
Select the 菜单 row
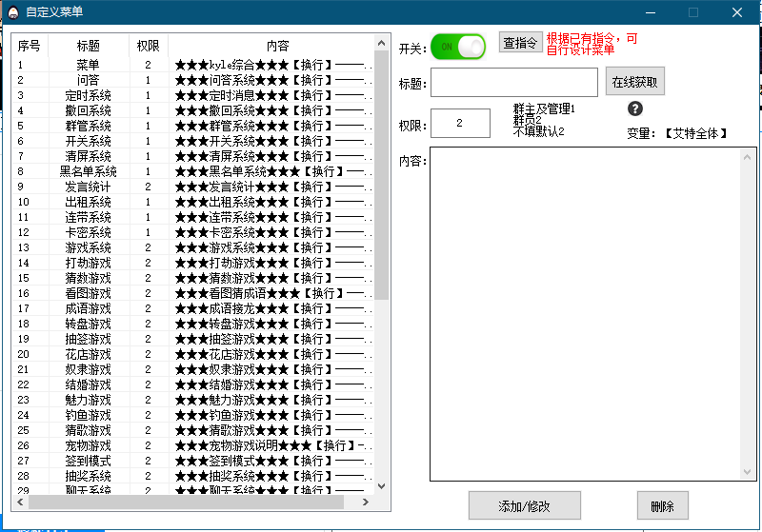click(x=193, y=65)
